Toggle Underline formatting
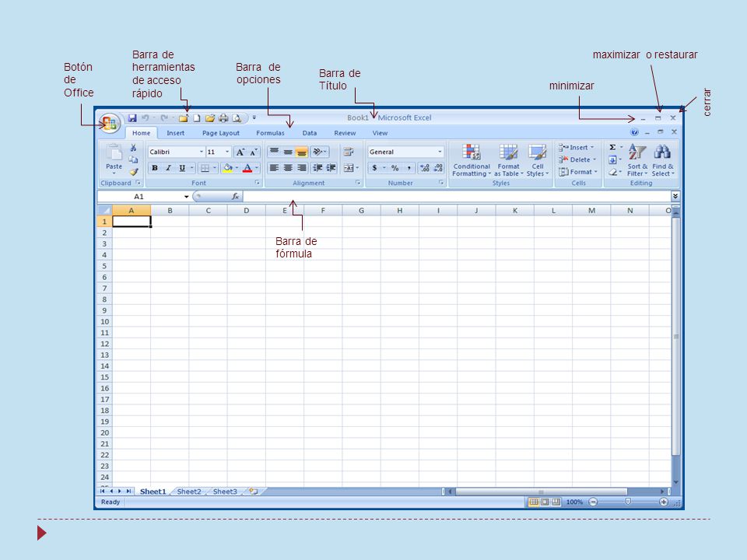The image size is (747, 560). tap(182, 168)
